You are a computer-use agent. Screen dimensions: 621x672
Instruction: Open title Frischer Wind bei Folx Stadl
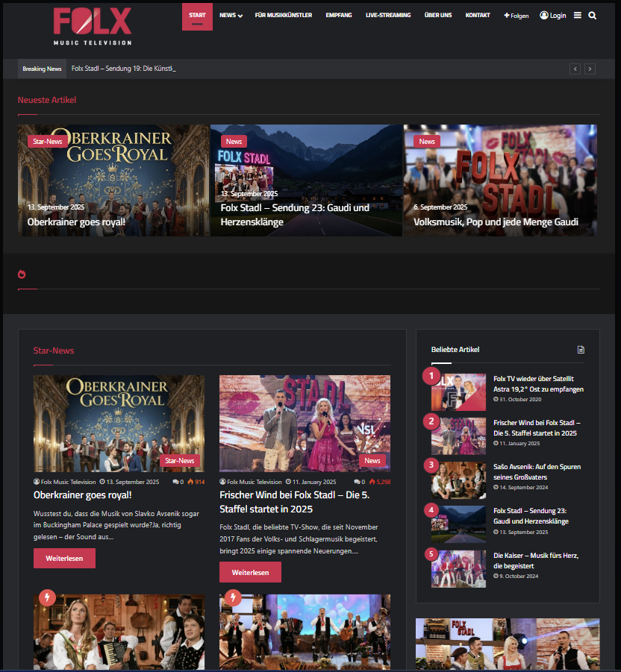pyautogui.click(x=295, y=502)
